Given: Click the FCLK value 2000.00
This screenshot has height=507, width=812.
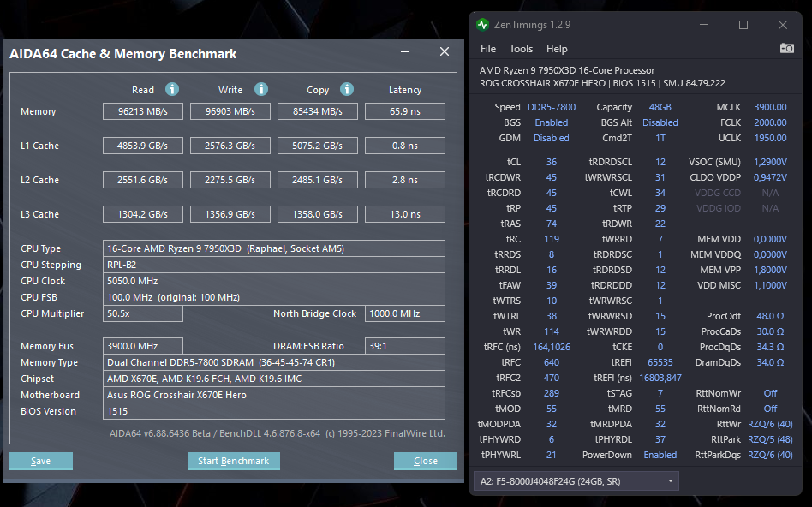Looking at the screenshot, I should (770, 122).
